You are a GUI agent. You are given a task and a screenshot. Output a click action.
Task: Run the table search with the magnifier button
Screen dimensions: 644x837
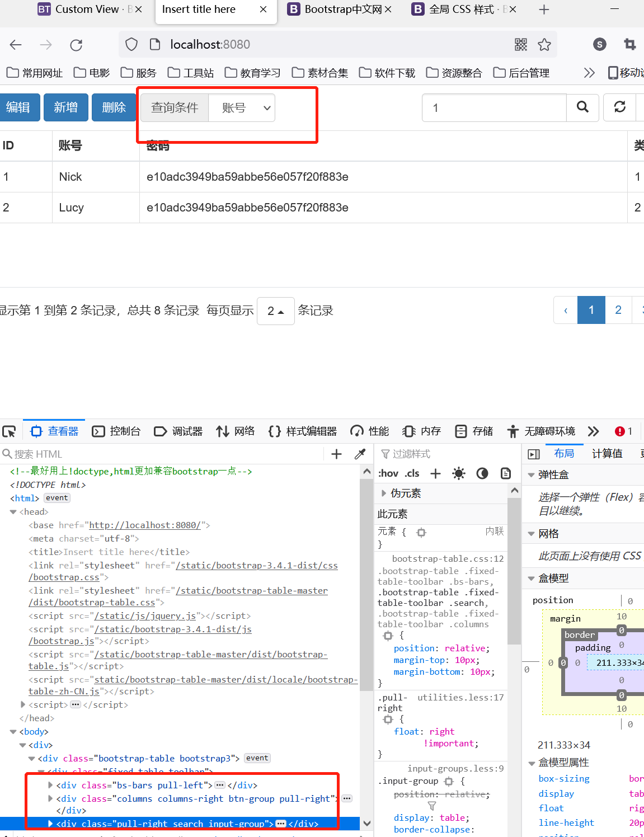click(x=582, y=107)
